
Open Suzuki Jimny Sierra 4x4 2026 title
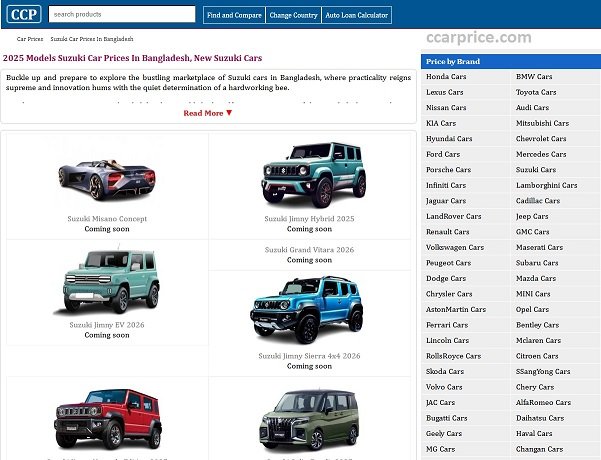(x=309, y=356)
